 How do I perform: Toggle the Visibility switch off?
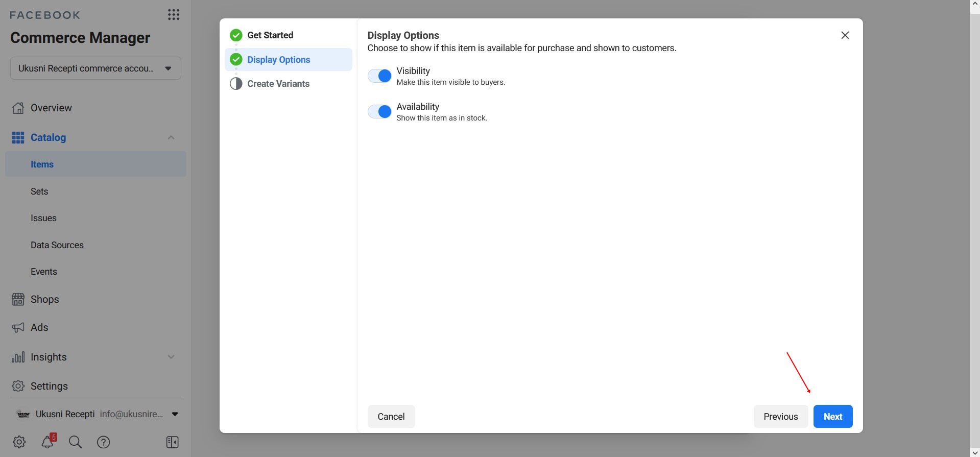379,76
